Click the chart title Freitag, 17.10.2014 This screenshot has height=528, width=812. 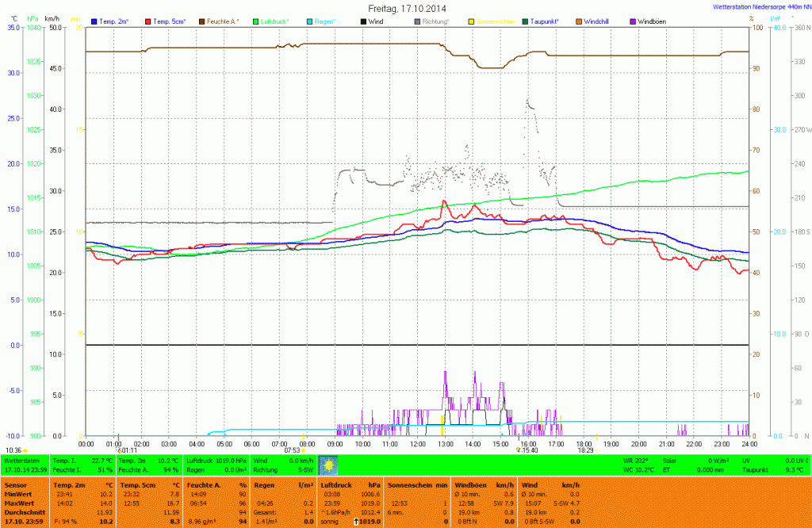(407, 8)
